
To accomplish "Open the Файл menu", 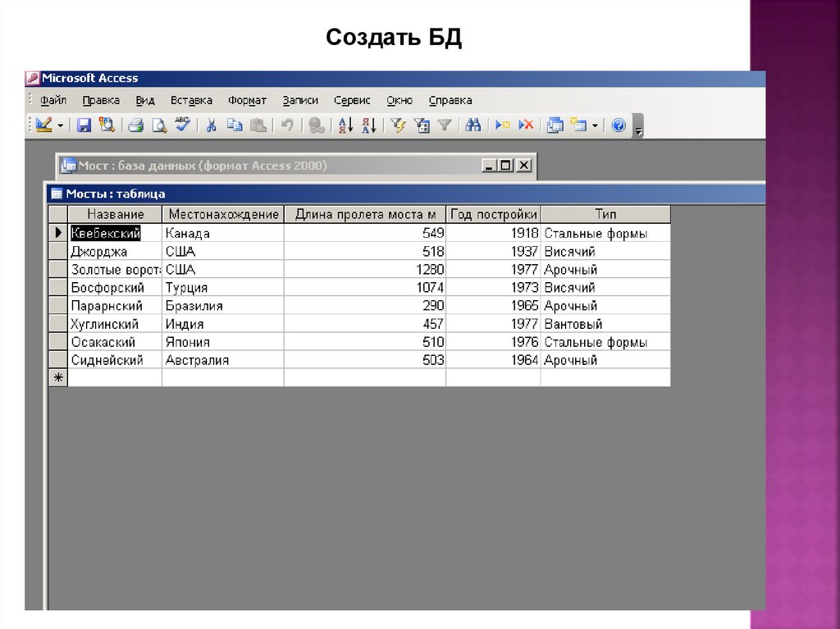I will (53, 100).
